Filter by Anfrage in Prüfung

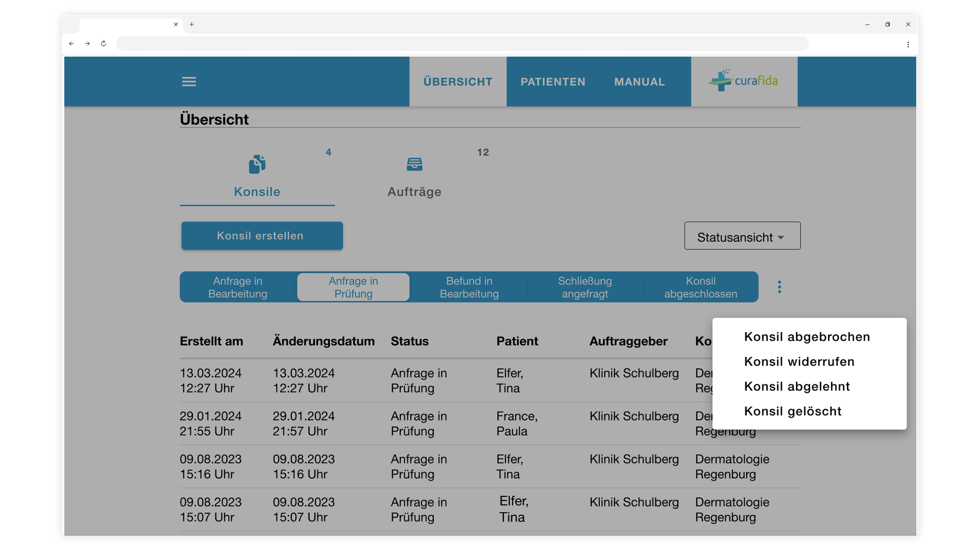353,287
